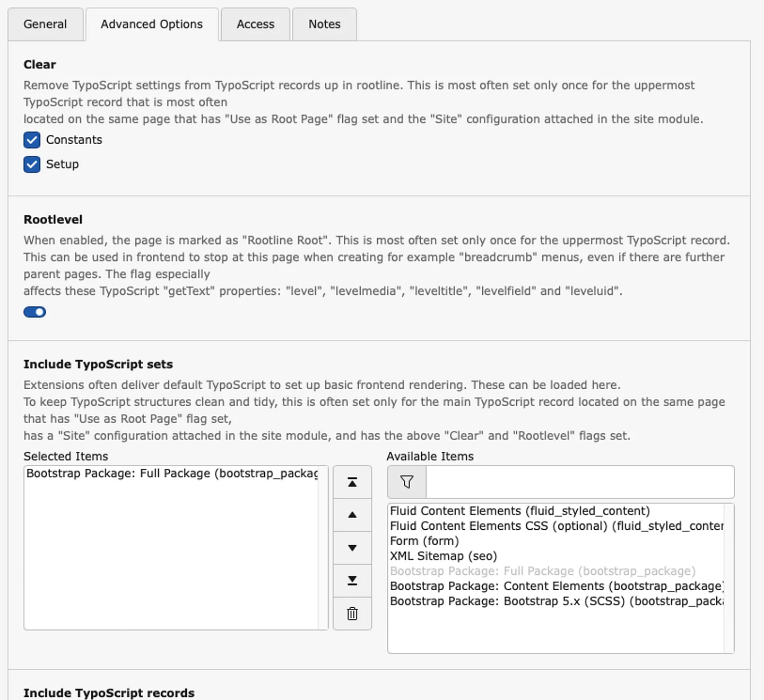This screenshot has width=764, height=700.
Task: Add Fluid Content Elements (fluid_styled_content) item
Action: [519, 511]
